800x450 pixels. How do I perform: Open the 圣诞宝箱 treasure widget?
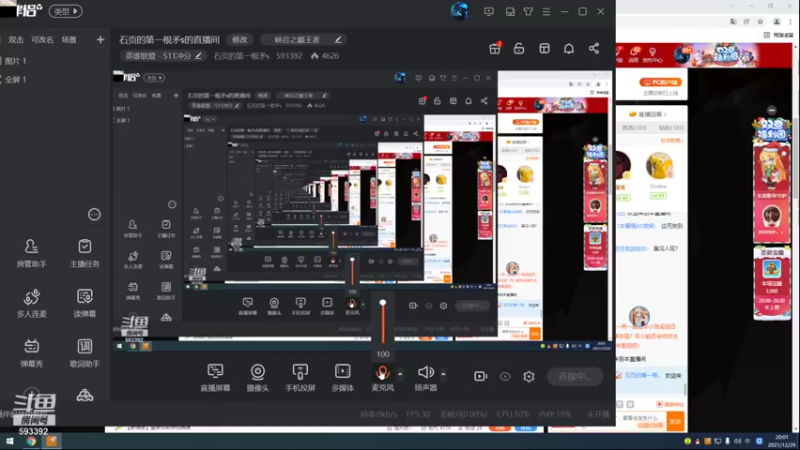click(771, 283)
